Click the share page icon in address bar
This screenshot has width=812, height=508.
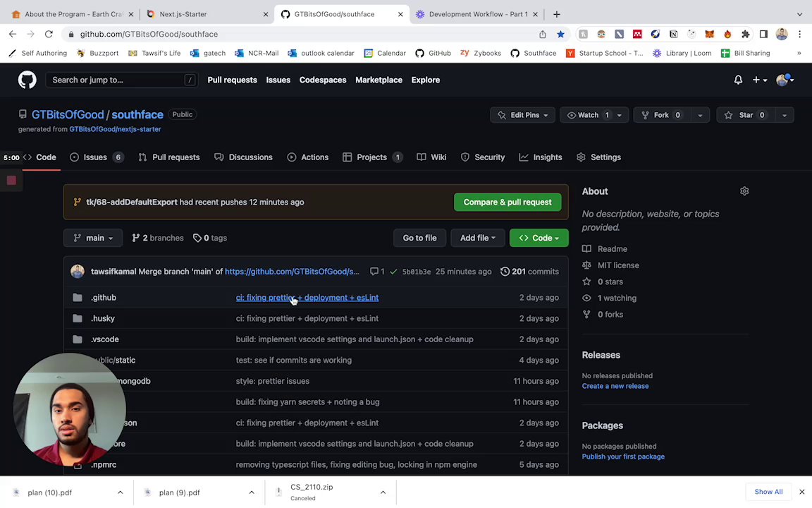click(x=542, y=34)
